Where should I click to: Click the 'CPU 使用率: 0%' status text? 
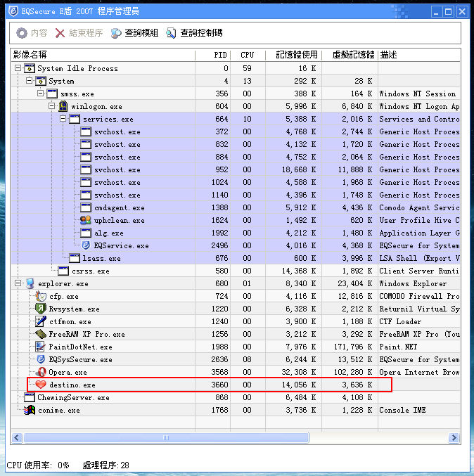point(38,465)
